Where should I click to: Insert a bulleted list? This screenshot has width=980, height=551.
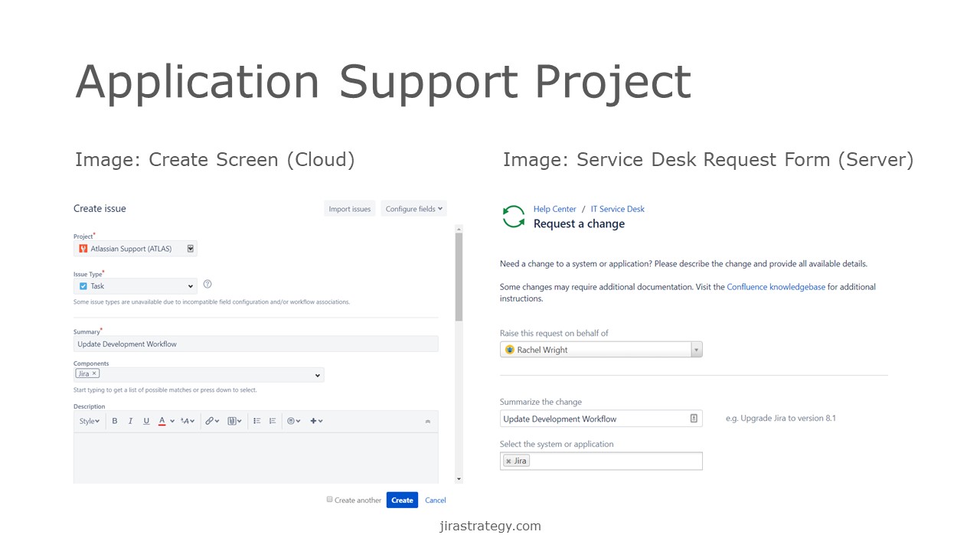tap(257, 421)
